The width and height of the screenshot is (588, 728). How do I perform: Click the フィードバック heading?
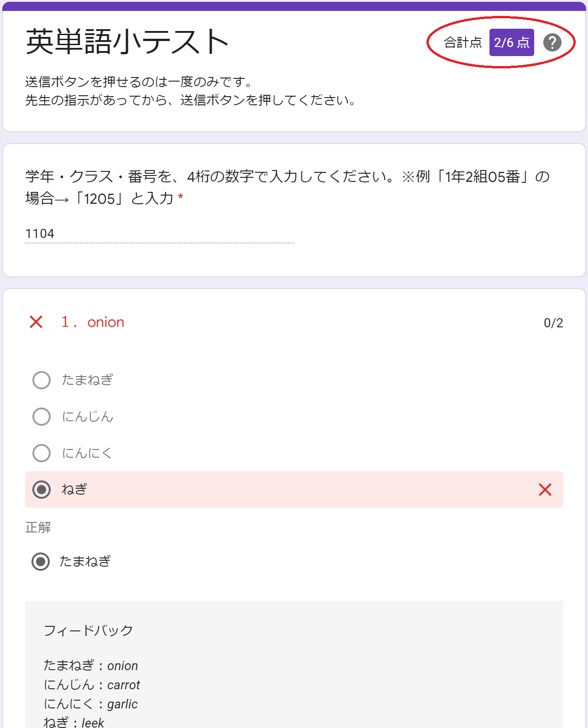point(88,630)
